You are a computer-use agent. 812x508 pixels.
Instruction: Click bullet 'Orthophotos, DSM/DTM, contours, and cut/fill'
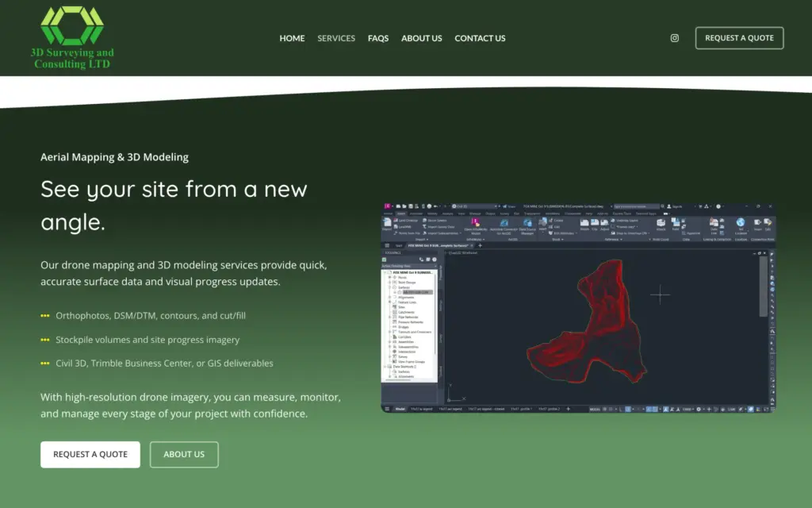(x=150, y=315)
